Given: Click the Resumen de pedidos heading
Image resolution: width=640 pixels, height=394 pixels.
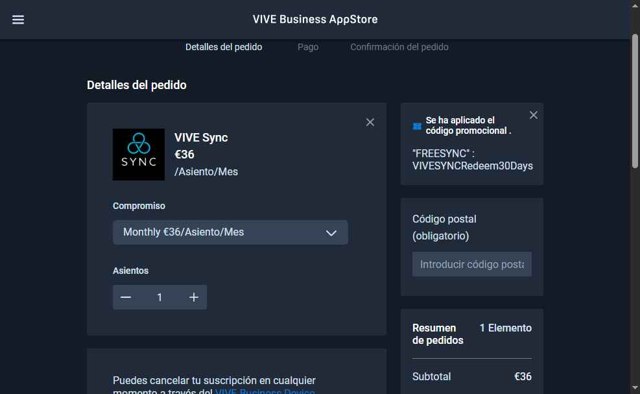Looking at the screenshot, I should (x=438, y=334).
